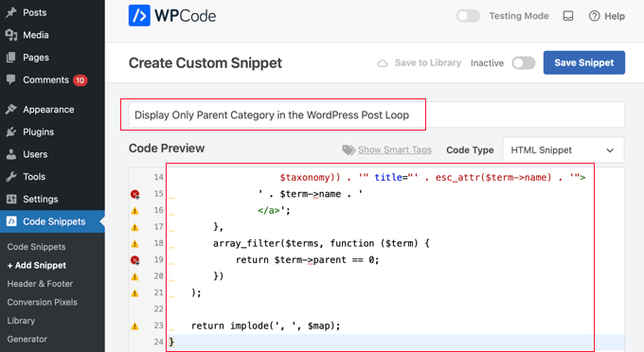Enable Testing Mode toggle
This screenshot has width=644, height=352.
pos(468,16)
